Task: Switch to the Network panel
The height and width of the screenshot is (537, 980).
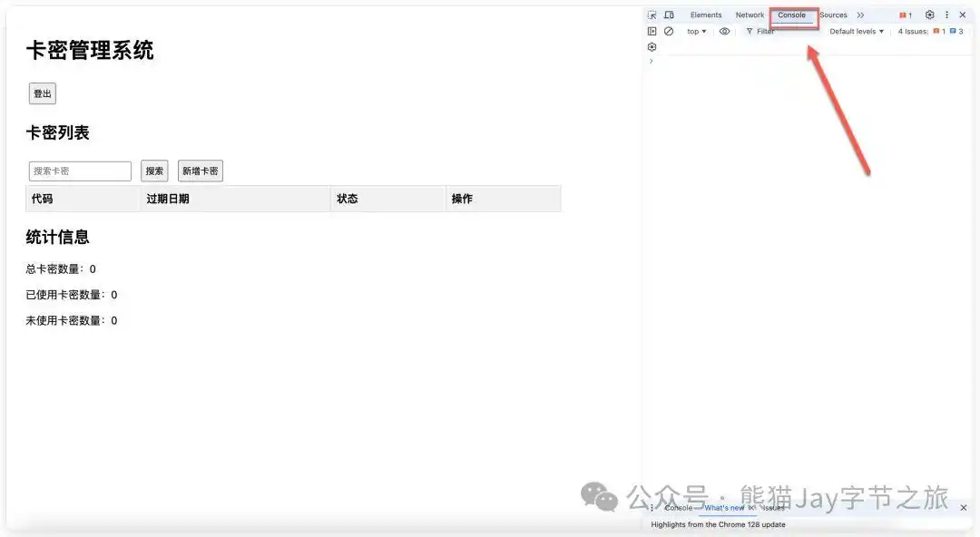Action: [x=750, y=14]
